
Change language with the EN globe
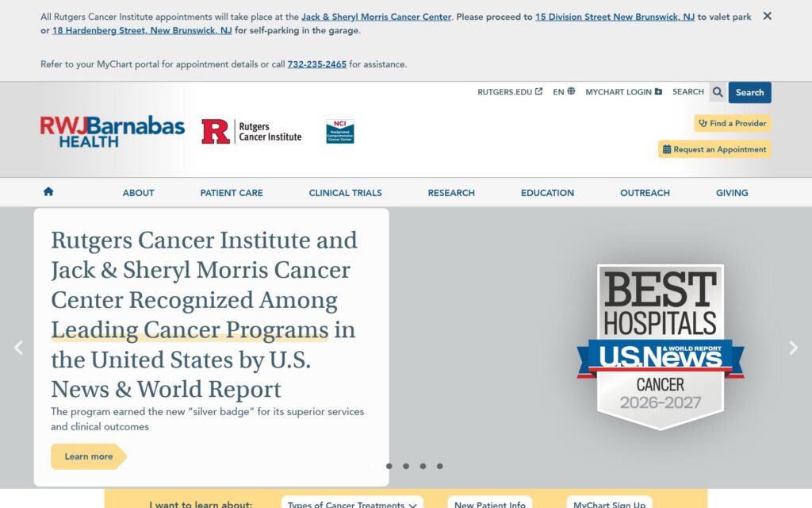click(x=564, y=92)
